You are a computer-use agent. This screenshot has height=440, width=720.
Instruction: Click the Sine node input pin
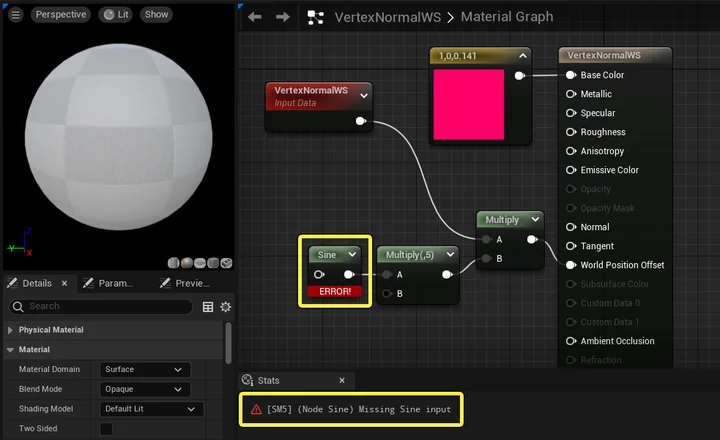coord(319,275)
